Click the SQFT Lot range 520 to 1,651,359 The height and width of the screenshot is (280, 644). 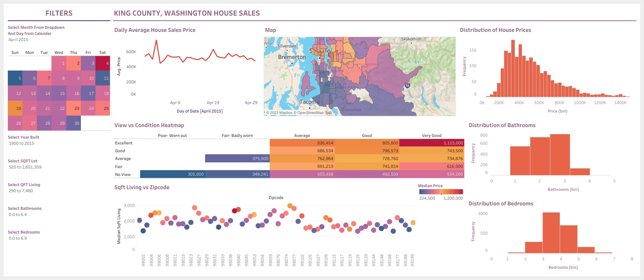click(x=25, y=167)
